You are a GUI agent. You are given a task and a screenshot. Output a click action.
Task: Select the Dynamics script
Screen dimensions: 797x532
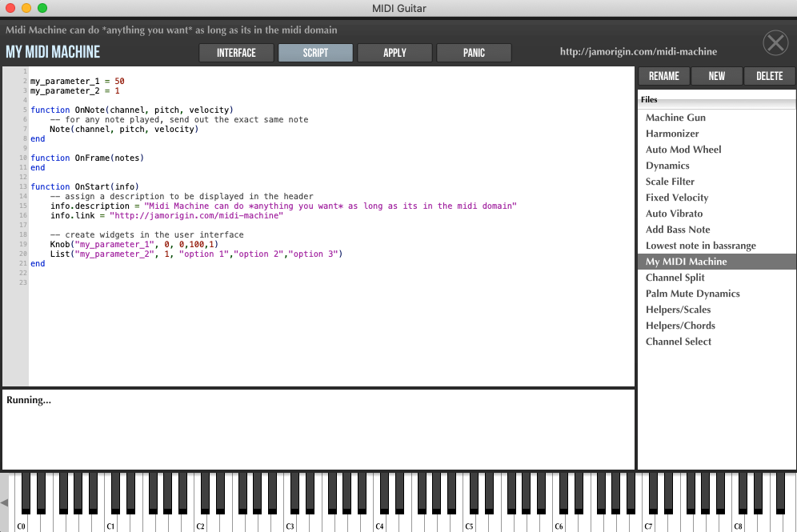tap(717, 166)
